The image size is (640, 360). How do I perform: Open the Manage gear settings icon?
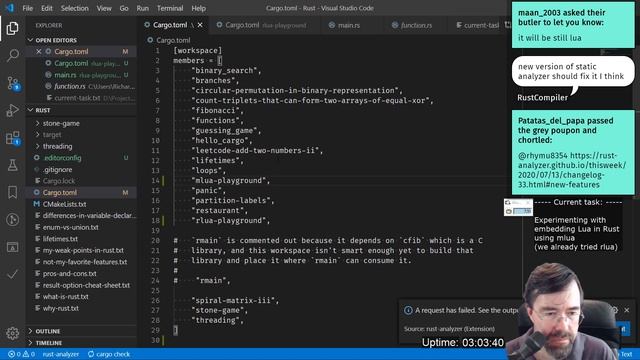pos(12,333)
